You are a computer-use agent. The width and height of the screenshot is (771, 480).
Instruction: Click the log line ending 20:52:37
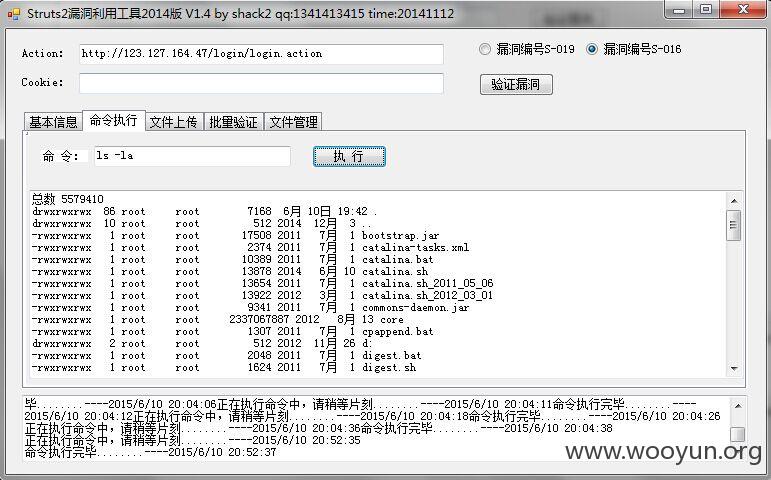point(150,452)
